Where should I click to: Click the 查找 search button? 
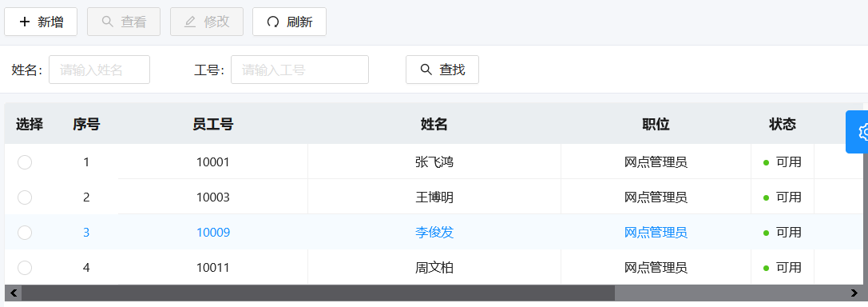(x=442, y=70)
